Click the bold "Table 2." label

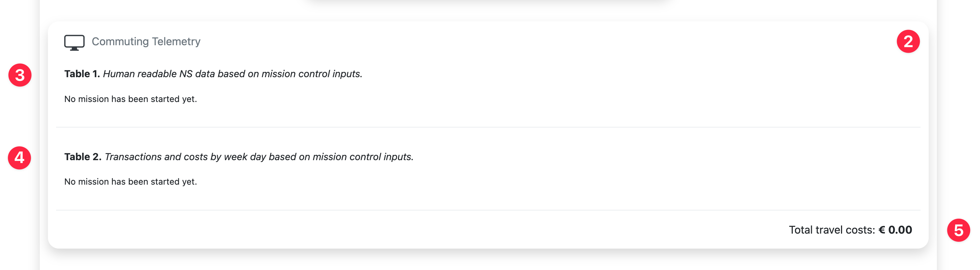(x=83, y=157)
